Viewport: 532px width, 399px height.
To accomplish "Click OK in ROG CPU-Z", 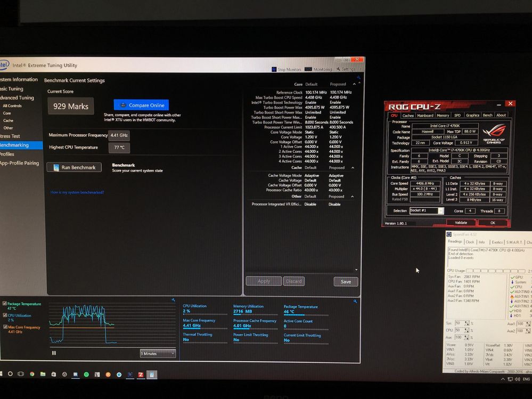I will click(x=493, y=223).
